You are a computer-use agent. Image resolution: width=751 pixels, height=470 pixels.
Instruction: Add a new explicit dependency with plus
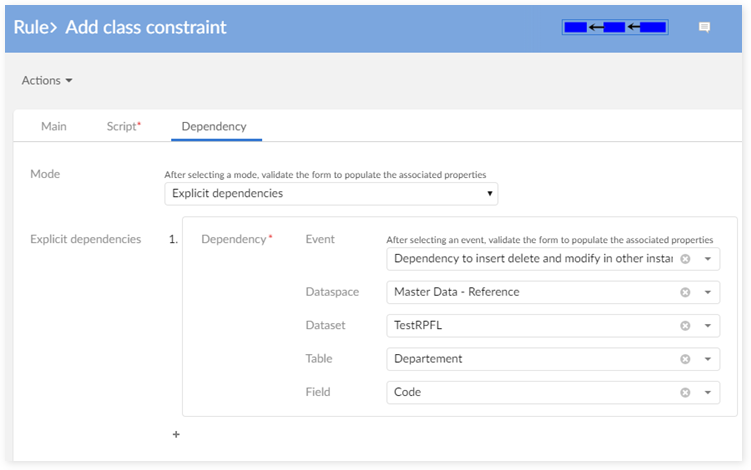pos(177,435)
